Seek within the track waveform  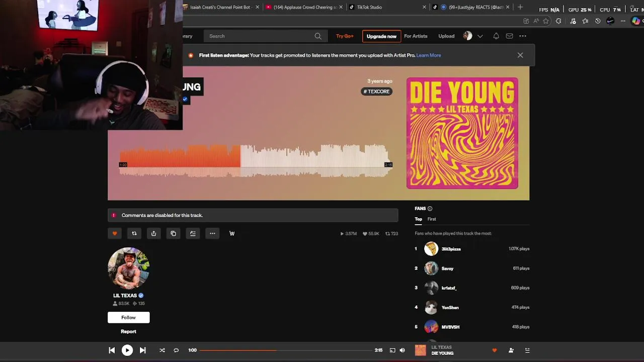pyautogui.click(x=256, y=161)
